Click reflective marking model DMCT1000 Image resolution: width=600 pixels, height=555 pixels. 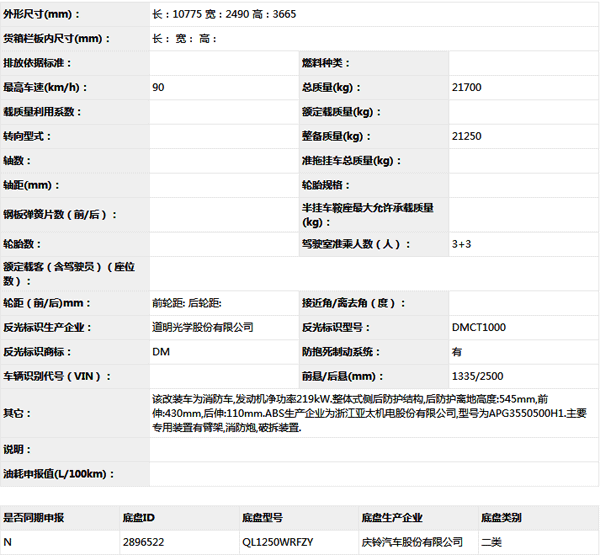(479, 327)
